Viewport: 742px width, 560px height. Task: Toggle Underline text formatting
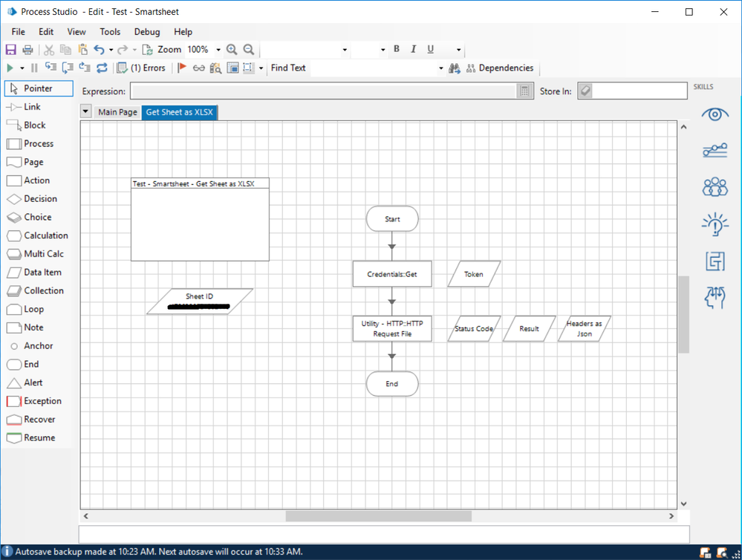click(x=430, y=50)
